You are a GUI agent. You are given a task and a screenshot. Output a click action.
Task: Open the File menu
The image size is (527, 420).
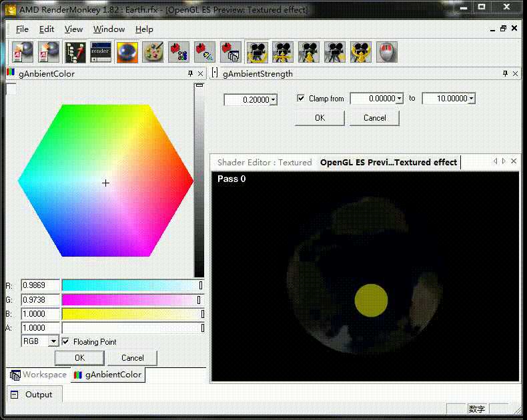22,29
